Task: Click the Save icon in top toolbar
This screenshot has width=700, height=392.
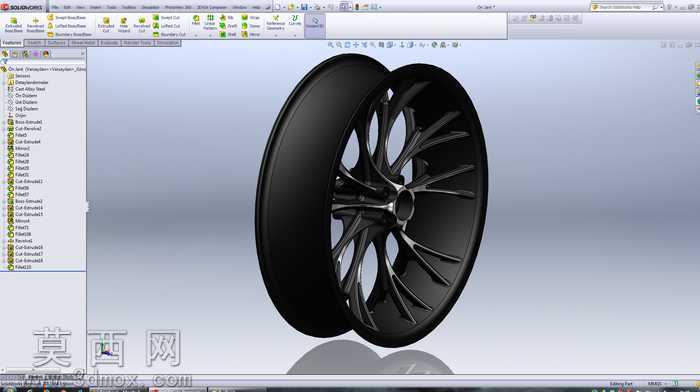Action: 304,7
